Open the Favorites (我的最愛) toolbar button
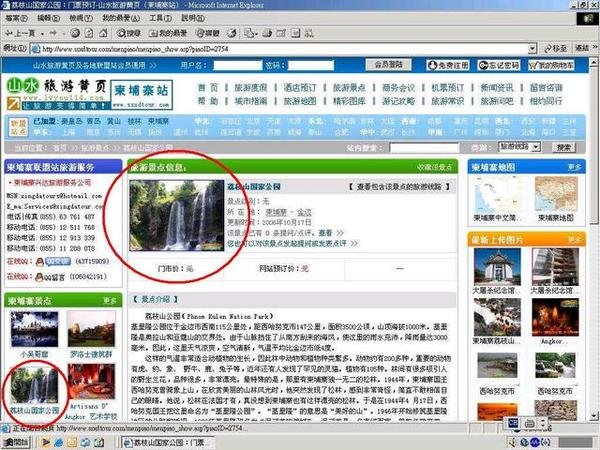The image size is (600, 450). [167, 33]
